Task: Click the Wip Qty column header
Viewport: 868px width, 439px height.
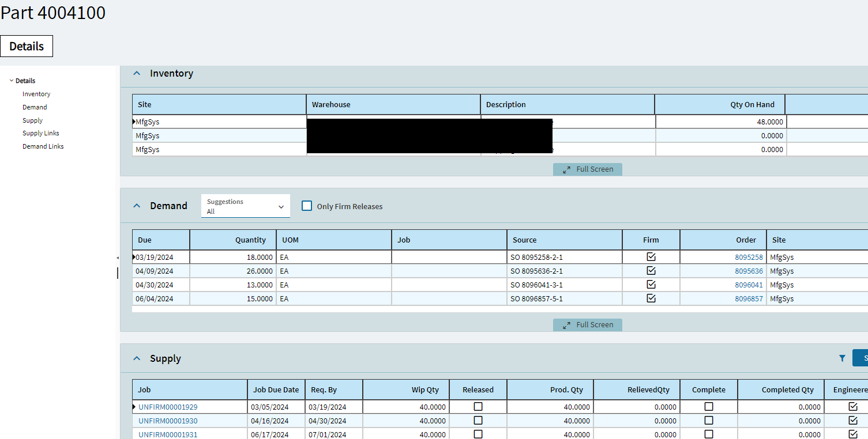Action: 406,389
